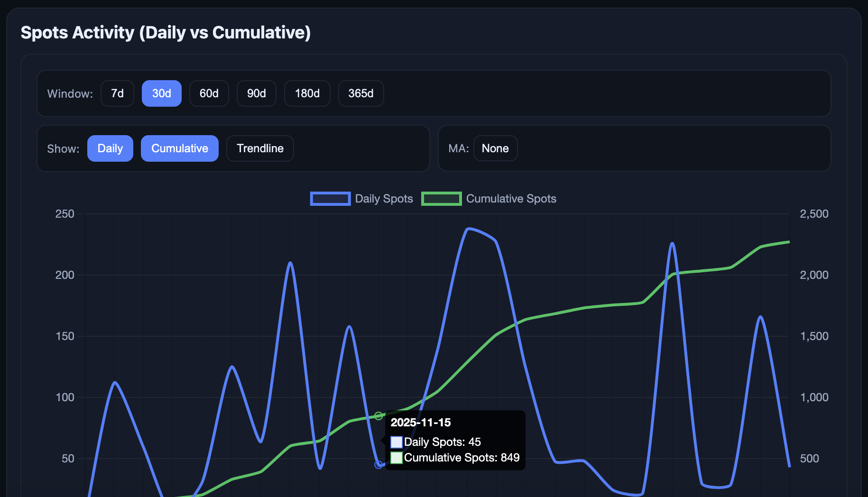868x497 pixels.
Task: Click the highlighted green cumulative point marker
Action: pos(379,416)
